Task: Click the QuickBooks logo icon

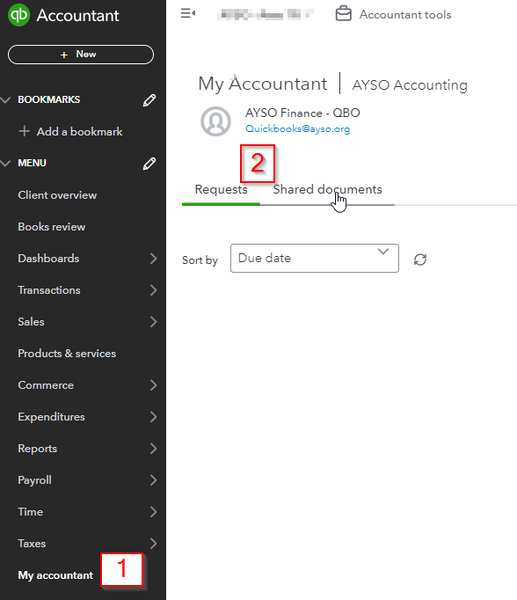Action: [x=19, y=15]
